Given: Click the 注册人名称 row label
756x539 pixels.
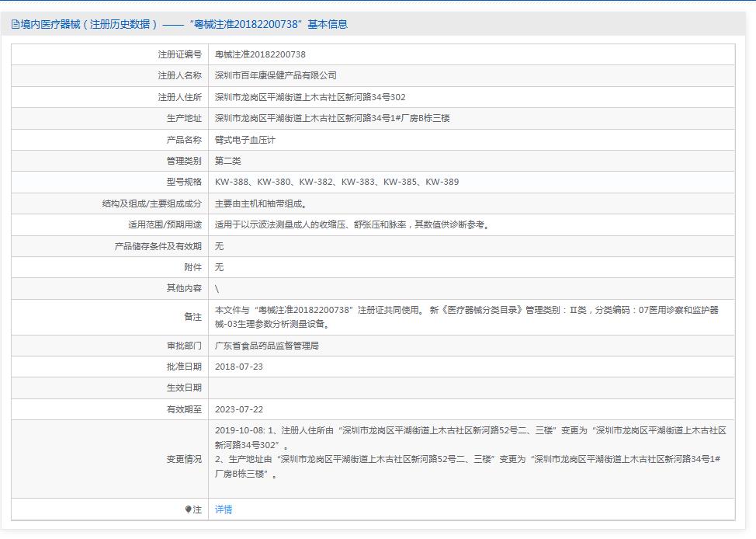Looking at the screenshot, I should pyautogui.click(x=184, y=75).
